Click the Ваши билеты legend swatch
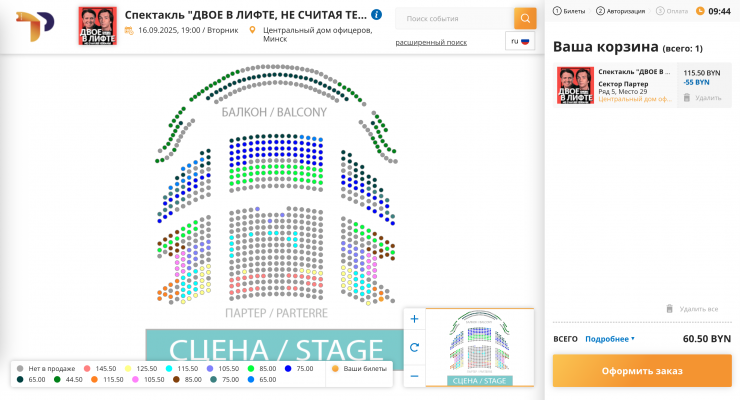Viewport: 740px width, 400px height. pos(336,369)
